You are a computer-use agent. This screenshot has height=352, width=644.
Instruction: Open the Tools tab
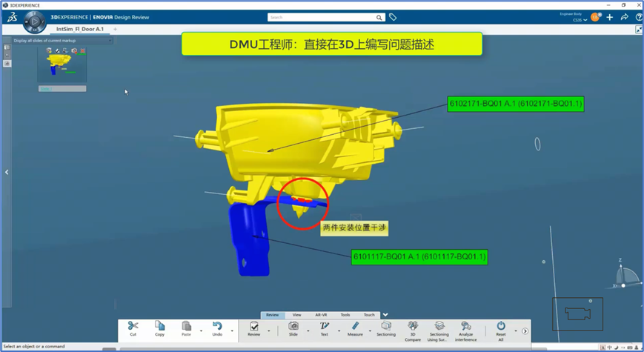click(x=345, y=315)
